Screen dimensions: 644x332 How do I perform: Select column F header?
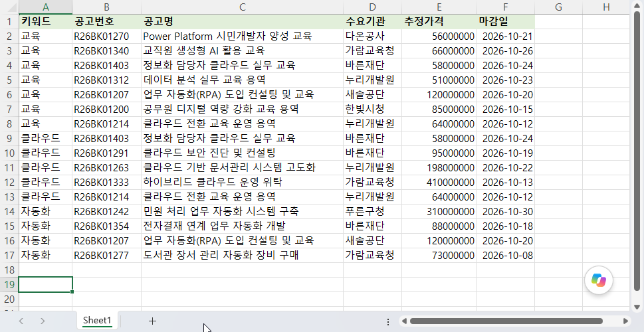506,7
